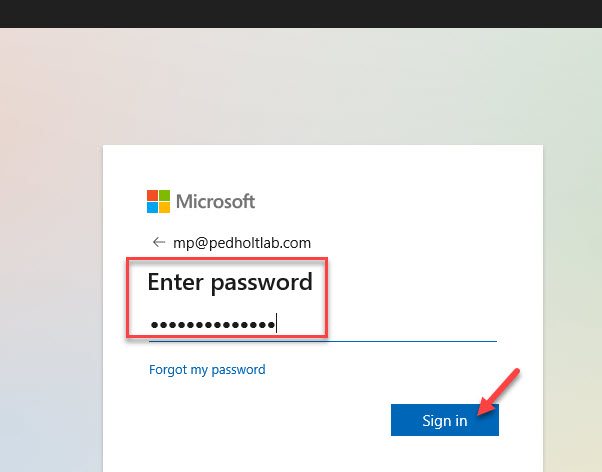Click the Enter password heading

pyautogui.click(x=230, y=282)
